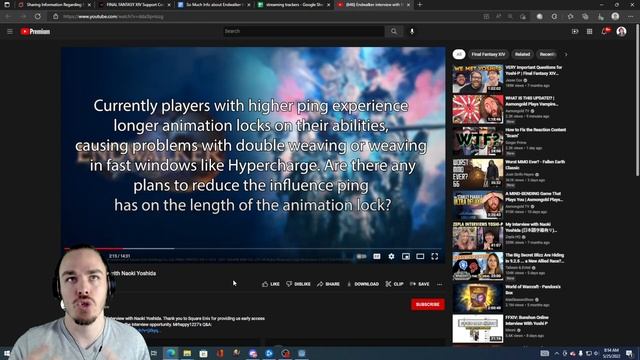
Task: Select the Recently uploaded chip
Action: [547, 54]
